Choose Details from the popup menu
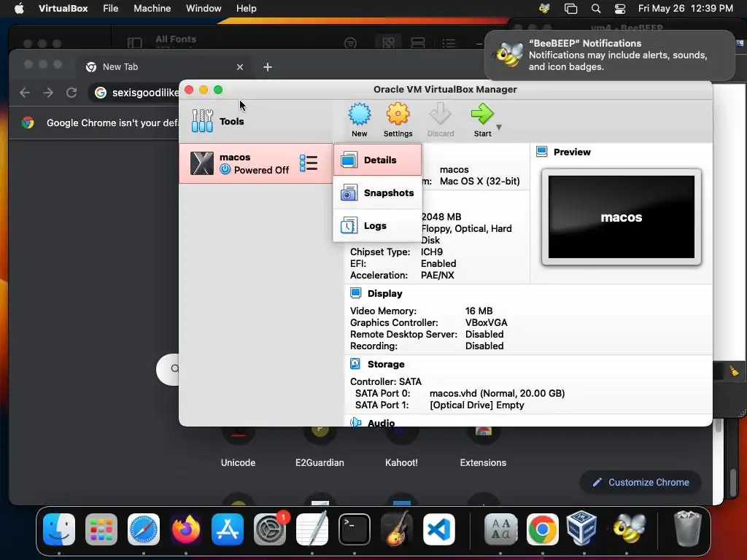747x560 pixels. (378, 160)
